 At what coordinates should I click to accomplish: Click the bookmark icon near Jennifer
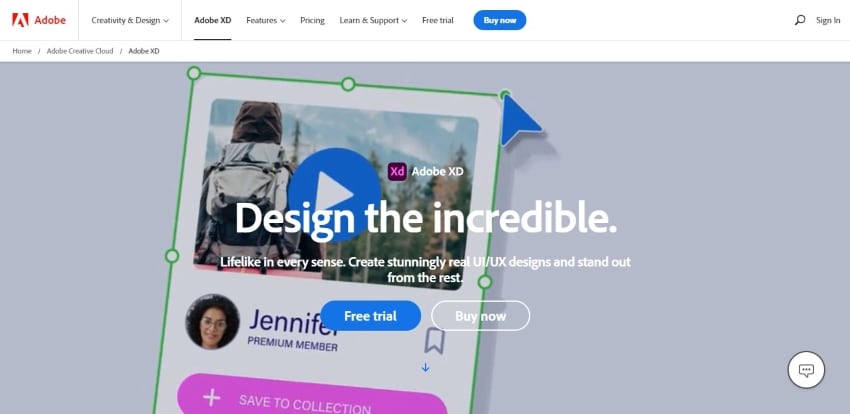click(434, 341)
